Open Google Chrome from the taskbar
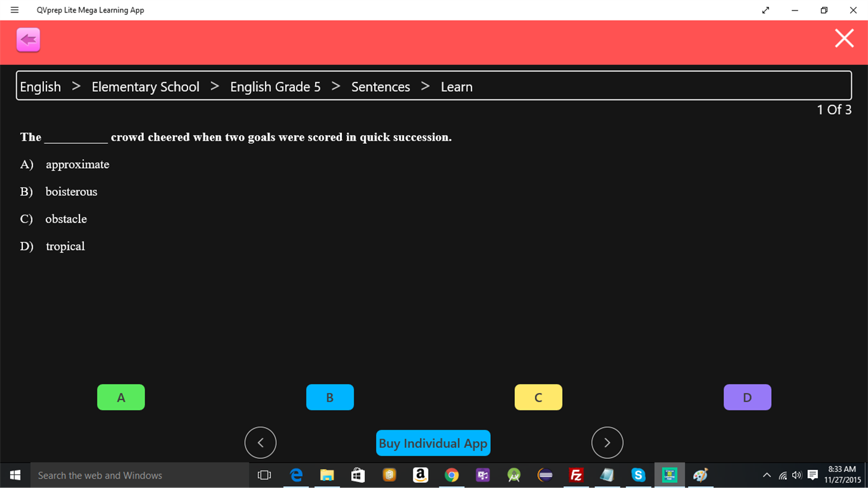This screenshot has height=488, width=868. pyautogui.click(x=451, y=475)
